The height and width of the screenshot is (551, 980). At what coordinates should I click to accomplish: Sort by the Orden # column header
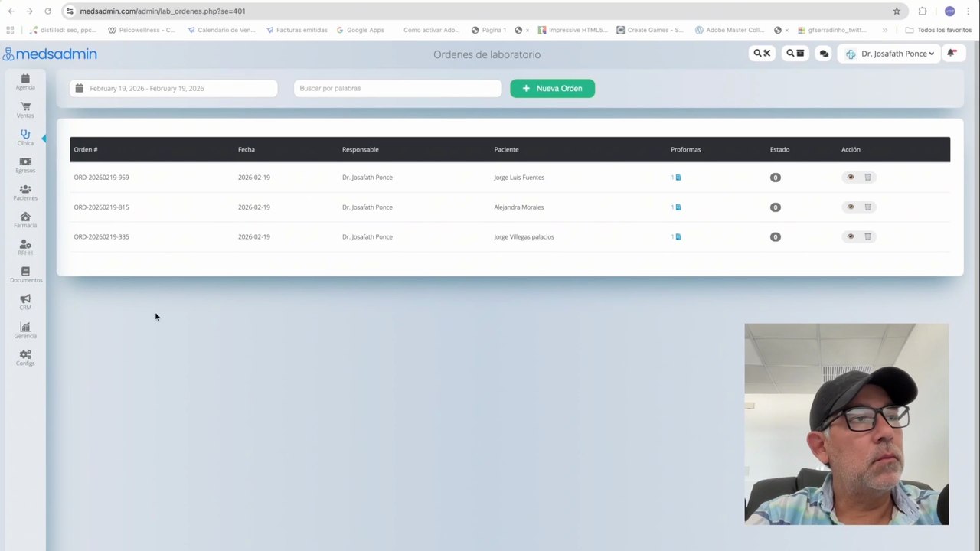(x=86, y=150)
